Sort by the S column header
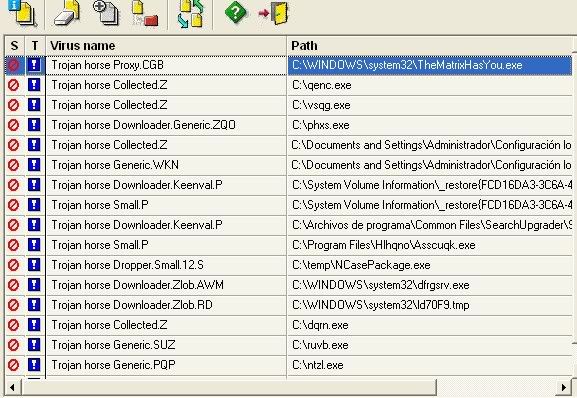This screenshot has width=577, height=398. [14, 46]
